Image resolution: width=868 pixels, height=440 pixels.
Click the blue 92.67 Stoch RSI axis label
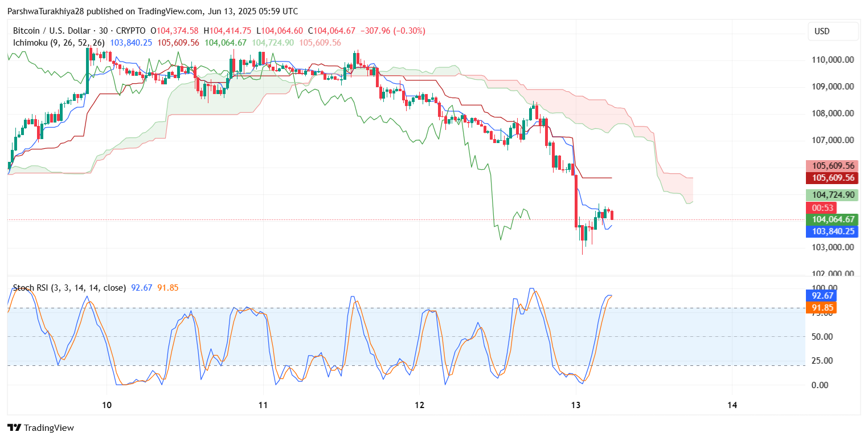point(823,296)
